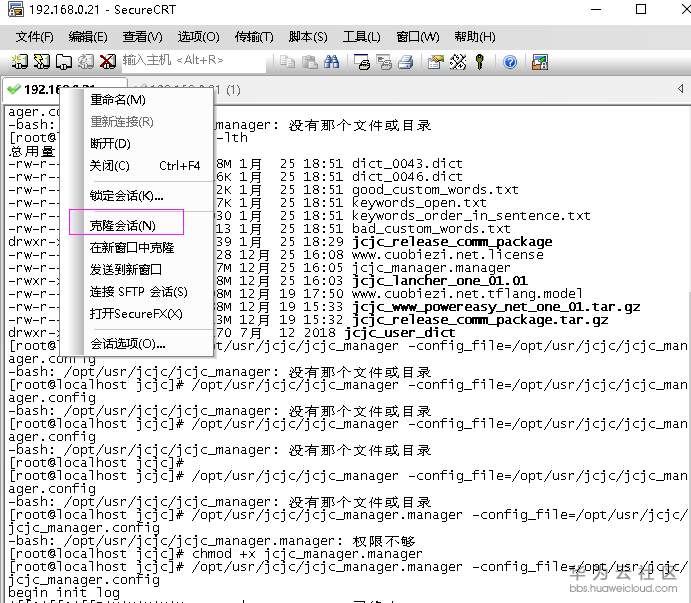Image resolution: width=691 pixels, height=603 pixels.
Task: Choose 发送到新窗口 in the context menu
Action: (137, 269)
